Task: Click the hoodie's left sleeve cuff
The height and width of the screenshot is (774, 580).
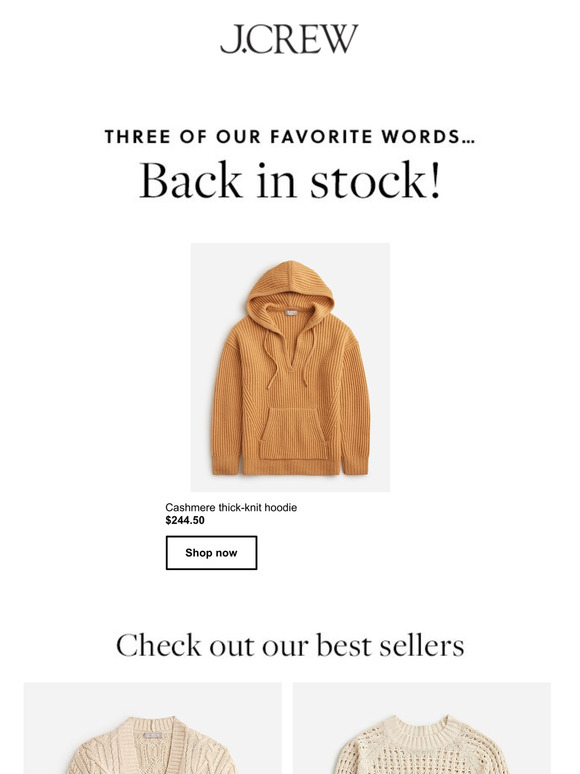Action: click(x=227, y=465)
